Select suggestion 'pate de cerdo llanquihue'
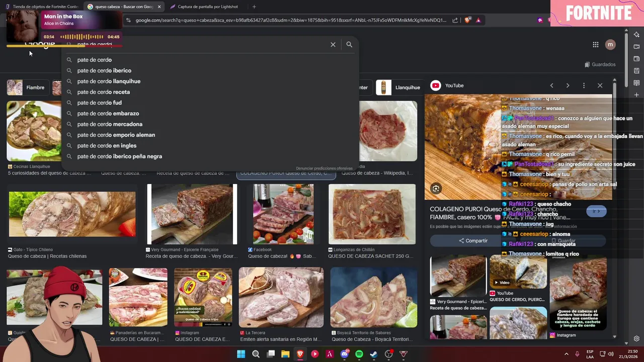The height and width of the screenshot is (362, 644). pyautogui.click(x=210, y=81)
